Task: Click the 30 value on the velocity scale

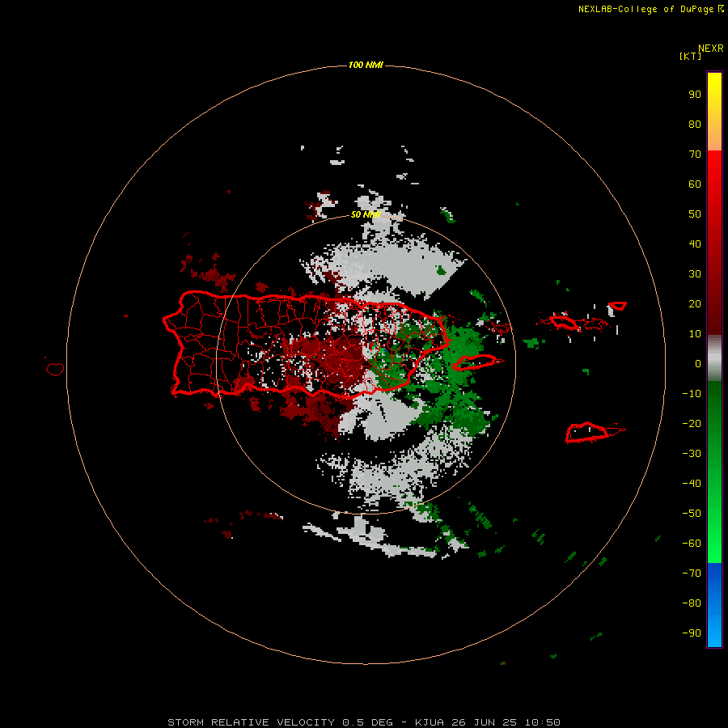Action: [695, 274]
